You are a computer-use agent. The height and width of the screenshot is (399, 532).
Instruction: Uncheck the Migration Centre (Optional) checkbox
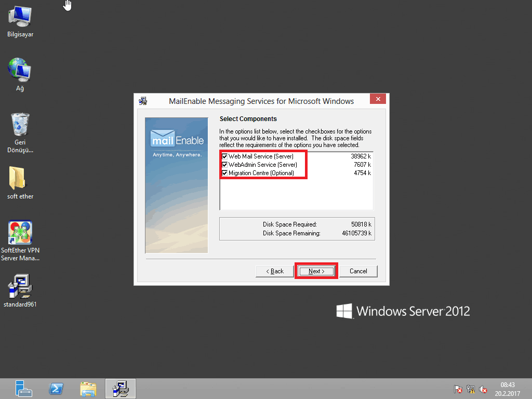tap(224, 173)
